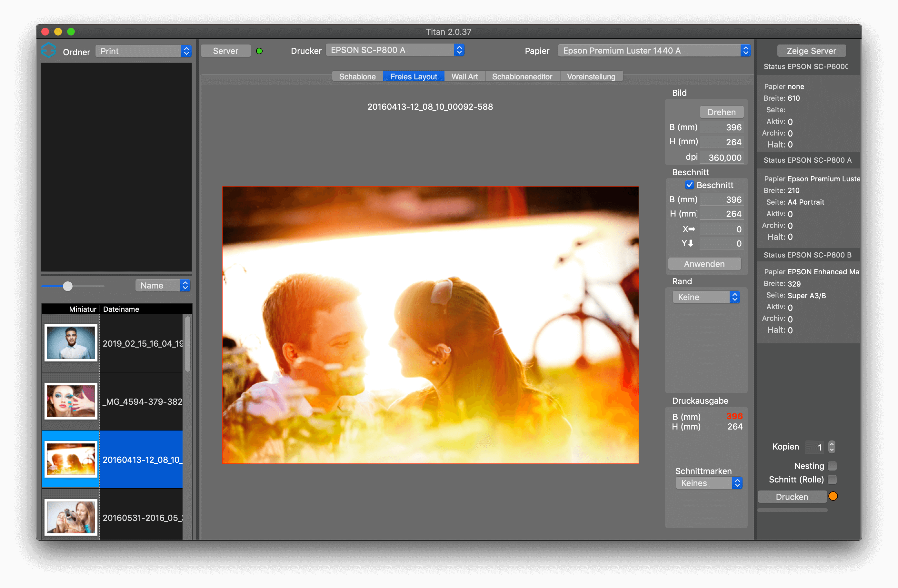
Task: Open the Drucker printer dropdown
Action: pos(395,50)
